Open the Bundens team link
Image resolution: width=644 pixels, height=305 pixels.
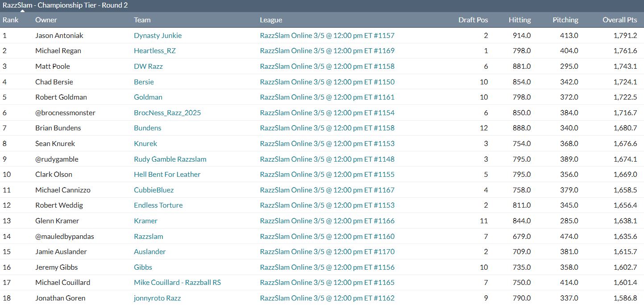(x=147, y=128)
